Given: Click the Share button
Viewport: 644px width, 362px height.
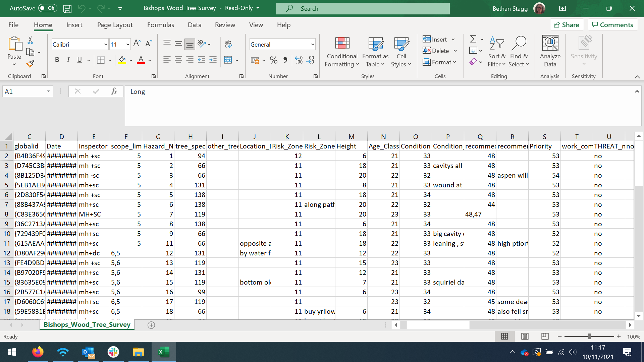Looking at the screenshot, I should pyautogui.click(x=567, y=25).
